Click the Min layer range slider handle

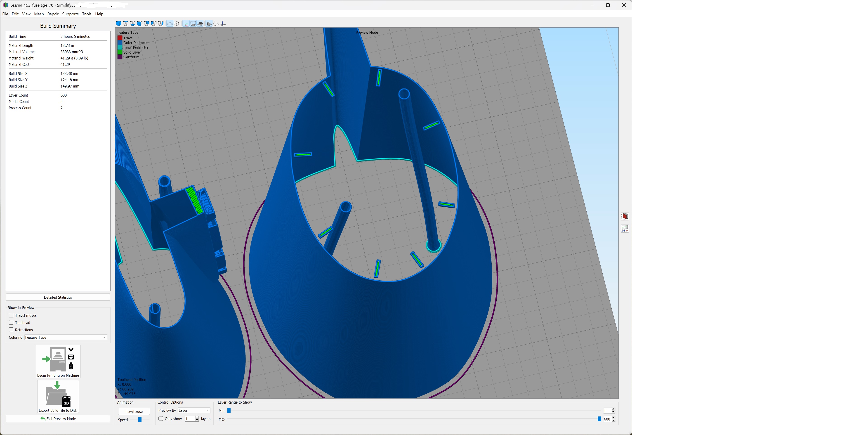(x=229, y=410)
